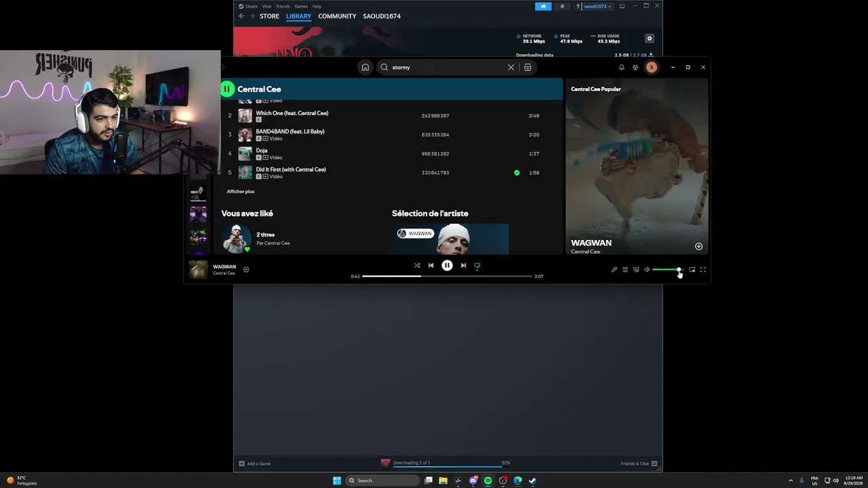Viewport: 868px width, 488px height.
Task: Open Microsoft Edge from the taskbar
Action: [517, 481]
